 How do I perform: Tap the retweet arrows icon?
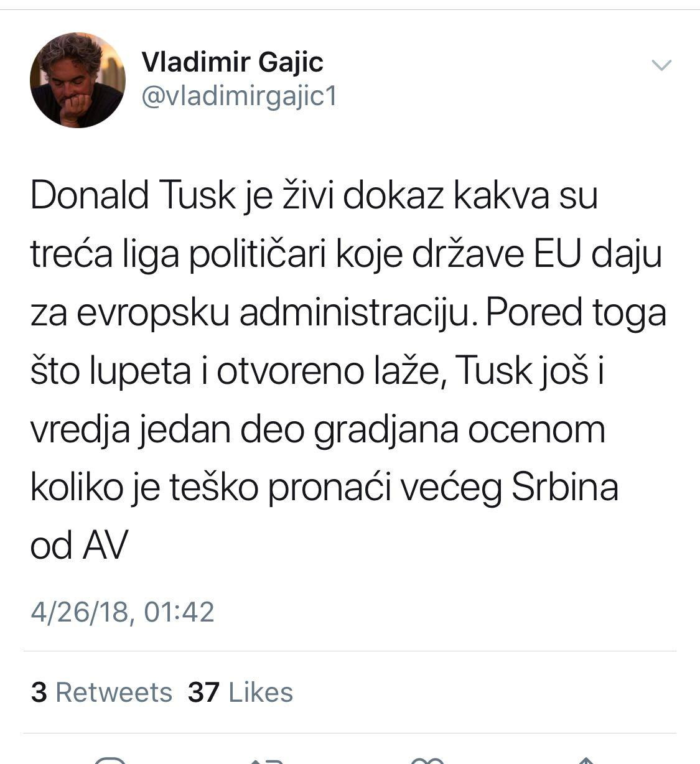[268, 760]
